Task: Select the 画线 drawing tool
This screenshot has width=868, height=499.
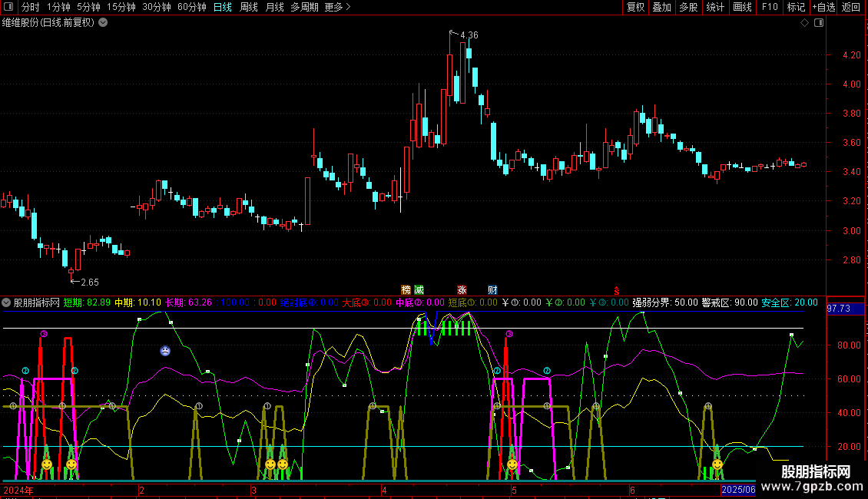Action: [x=742, y=7]
